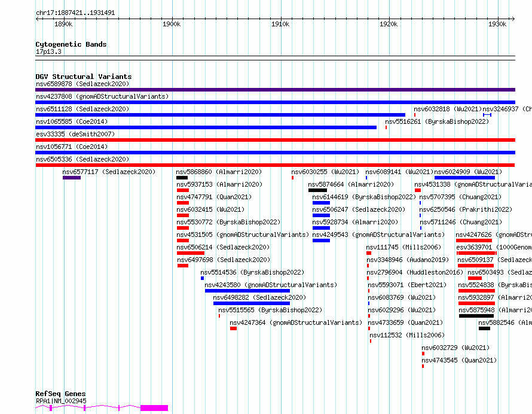Click the Cytogenetic Bands track title
532x414 pixels.
(71, 44)
